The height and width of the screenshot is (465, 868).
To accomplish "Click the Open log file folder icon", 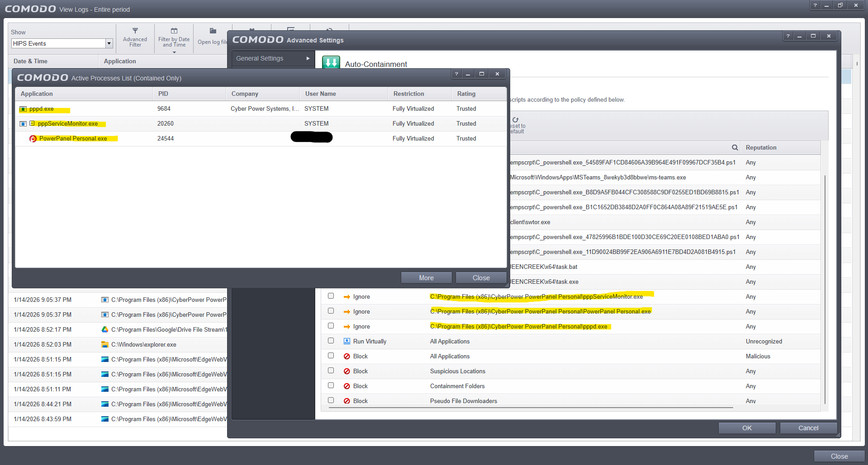I will (x=213, y=31).
